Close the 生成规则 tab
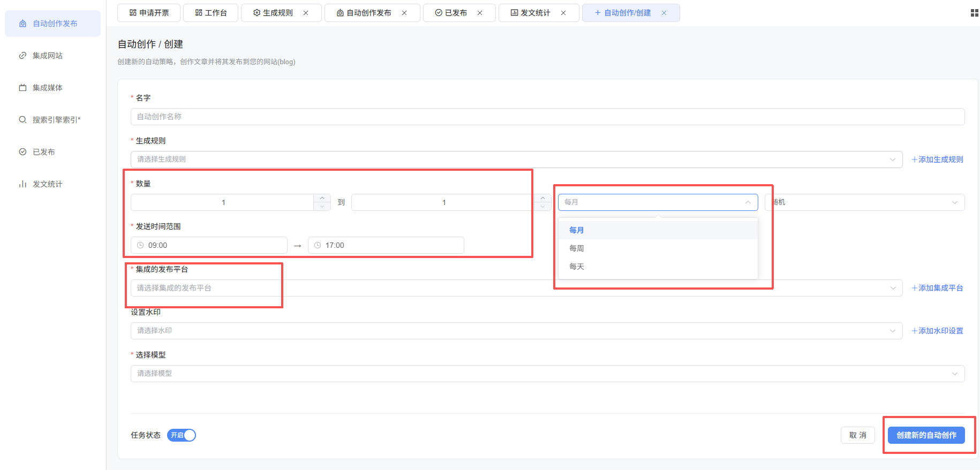980x470 pixels. (306, 13)
